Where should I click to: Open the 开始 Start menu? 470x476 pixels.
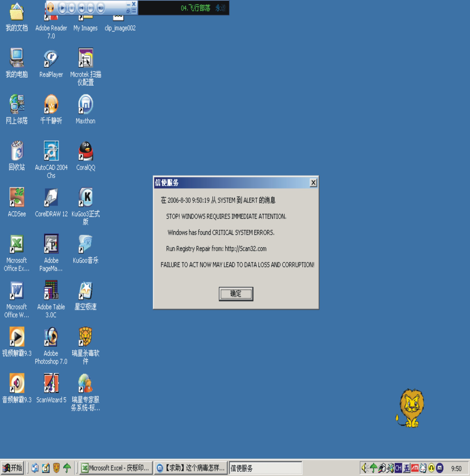point(12,468)
